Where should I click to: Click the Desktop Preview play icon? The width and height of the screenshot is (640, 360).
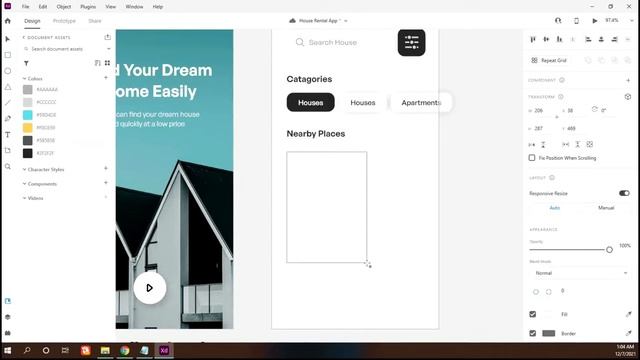coord(594,21)
